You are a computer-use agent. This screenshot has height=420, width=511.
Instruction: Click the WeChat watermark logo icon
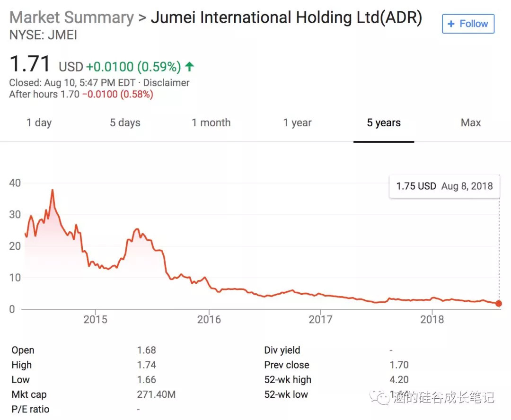[x=381, y=397]
